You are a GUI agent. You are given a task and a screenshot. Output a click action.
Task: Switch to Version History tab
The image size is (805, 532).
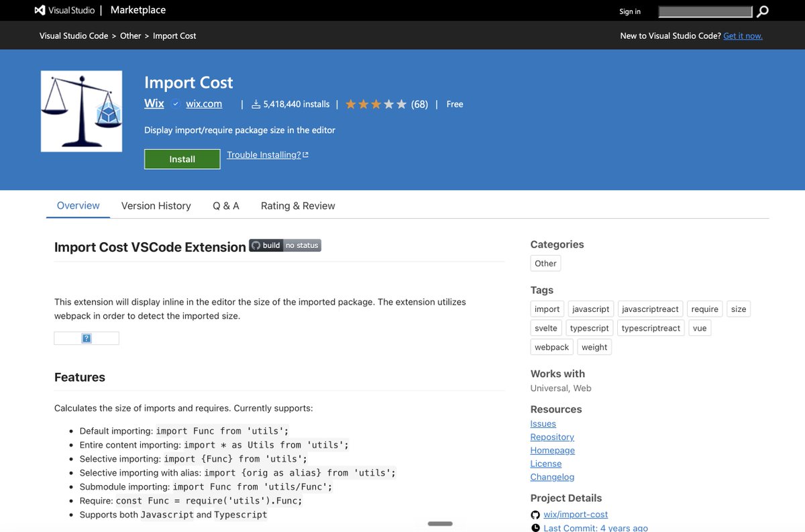coord(156,206)
